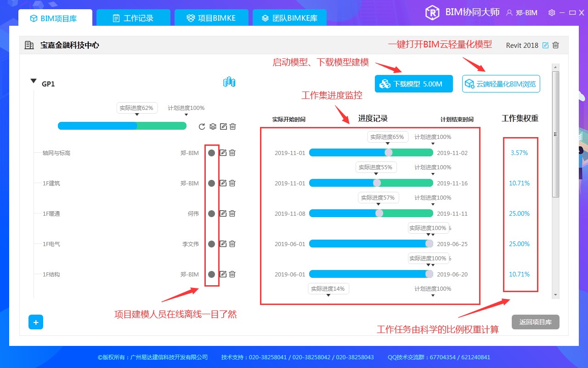Delete the 1F结构 workset
Viewport: 588px width, 368px height.
pos(232,274)
